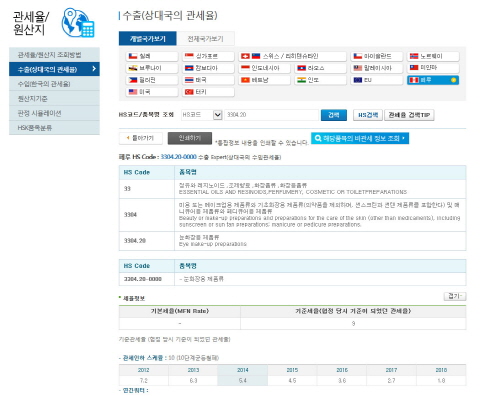Viewport: 485px width, 396px height.
Task: Click the 수출(상대국의 관세율) page heading
Action: [170, 15]
